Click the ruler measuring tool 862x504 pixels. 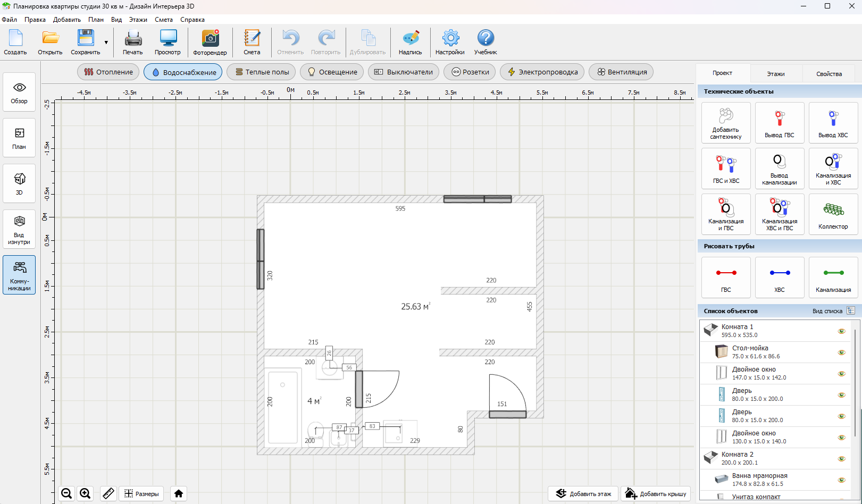(108, 493)
